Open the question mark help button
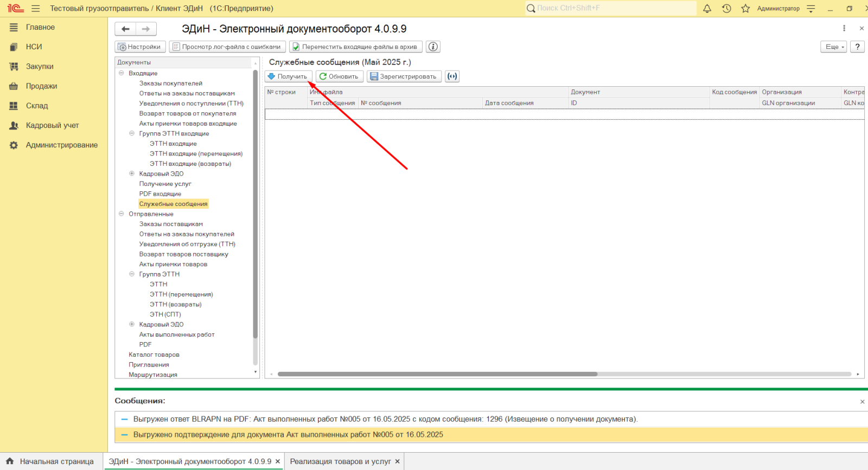Screen dimensions: 868x470 coord(857,47)
